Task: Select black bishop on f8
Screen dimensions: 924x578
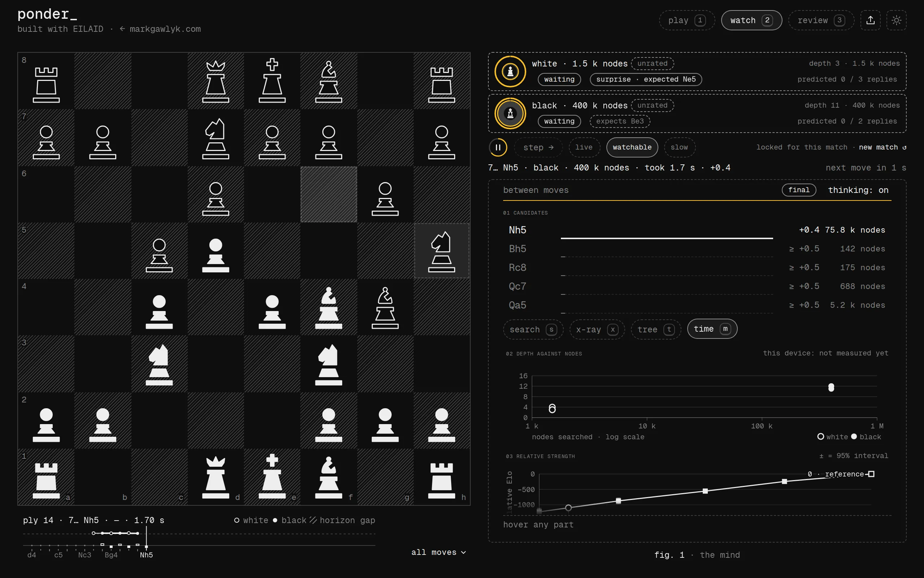Action: [329, 81]
